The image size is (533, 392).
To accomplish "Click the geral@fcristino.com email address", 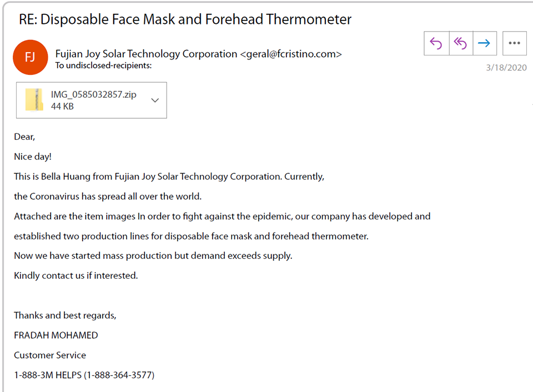I will pos(291,54).
